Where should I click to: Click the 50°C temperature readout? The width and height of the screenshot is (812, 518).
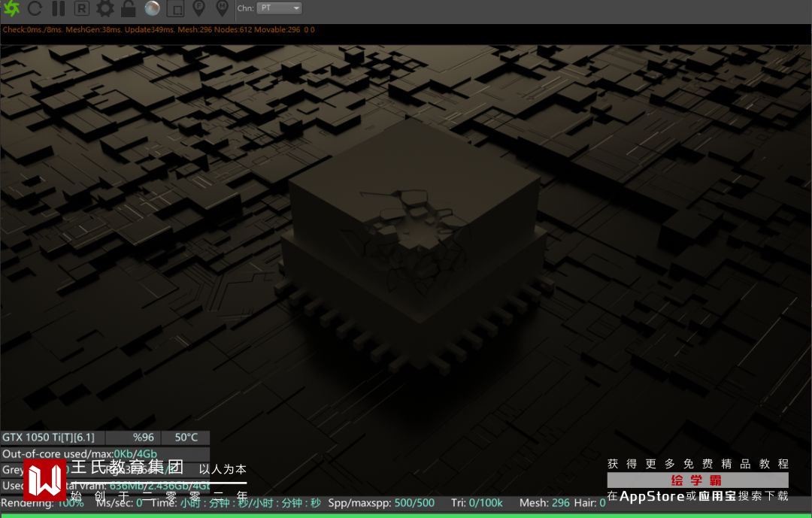(x=186, y=438)
